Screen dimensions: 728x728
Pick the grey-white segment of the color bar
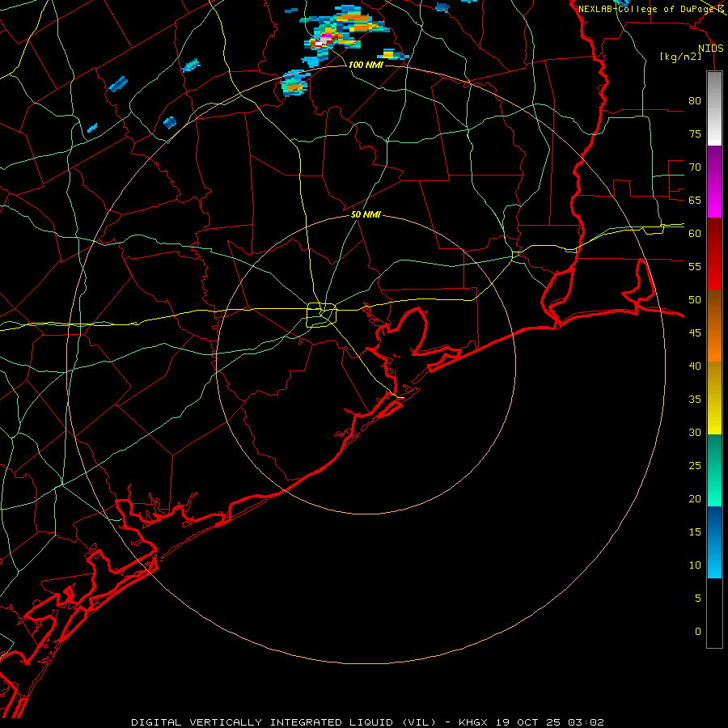tap(714, 108)
